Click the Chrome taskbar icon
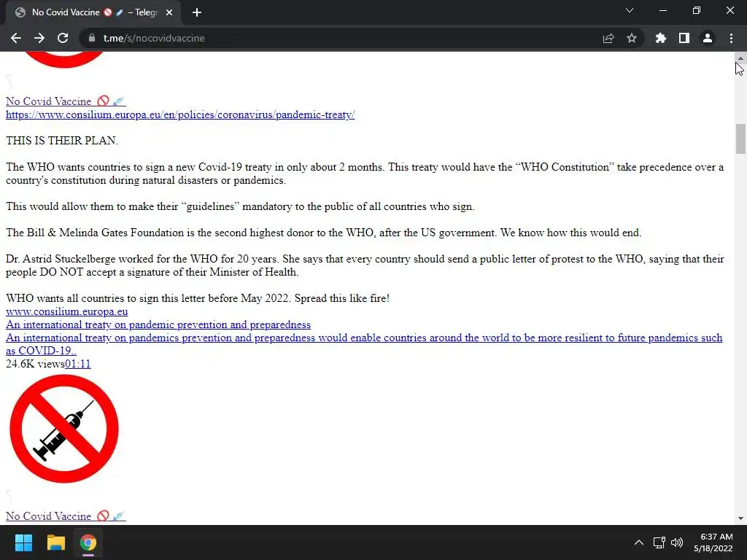This screenshot has width=747, height=560. click(x=88, y=542)
